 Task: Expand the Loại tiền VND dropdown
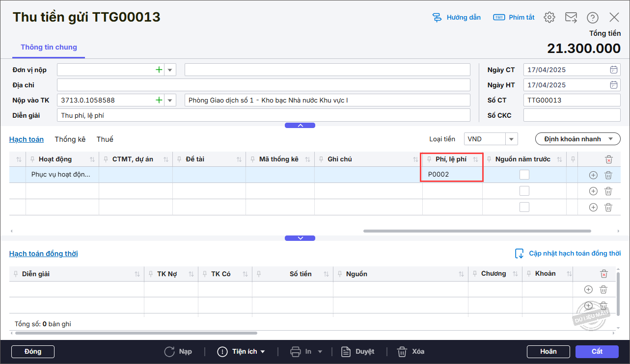coord(511,139)
